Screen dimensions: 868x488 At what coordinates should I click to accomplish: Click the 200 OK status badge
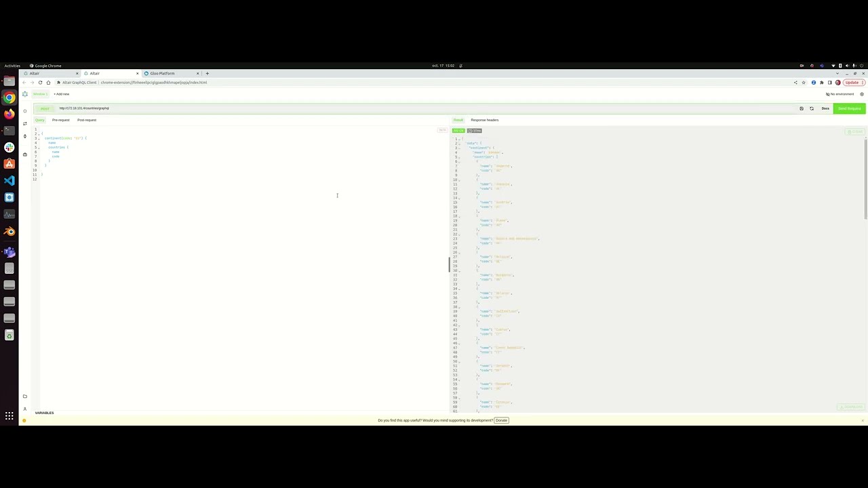[458, 131]
